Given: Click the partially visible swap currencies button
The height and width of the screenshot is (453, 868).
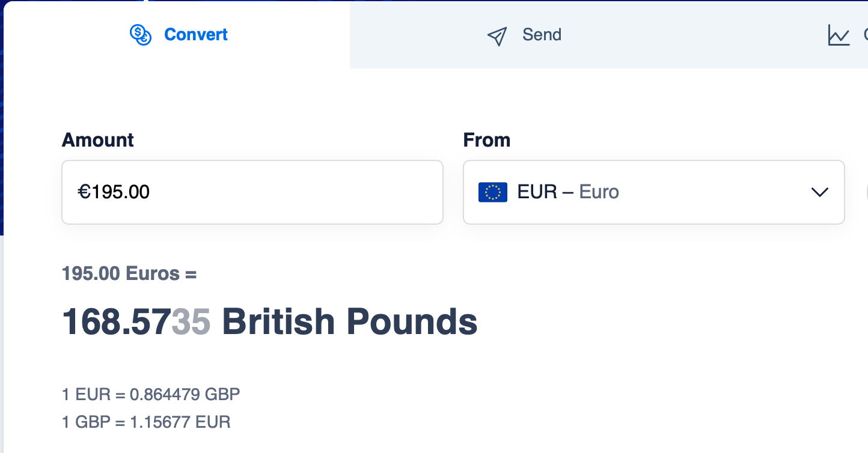Looking at the screenshot, I should [866, 192].
